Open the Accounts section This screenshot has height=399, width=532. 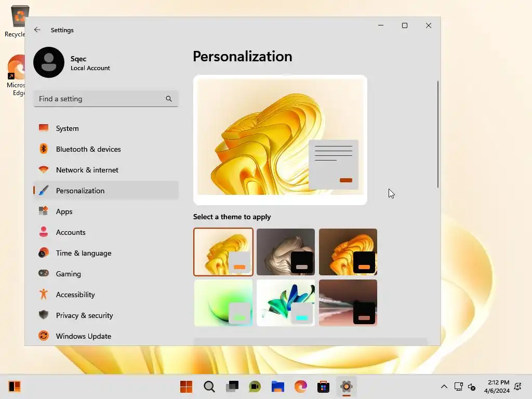click(106, 232)
